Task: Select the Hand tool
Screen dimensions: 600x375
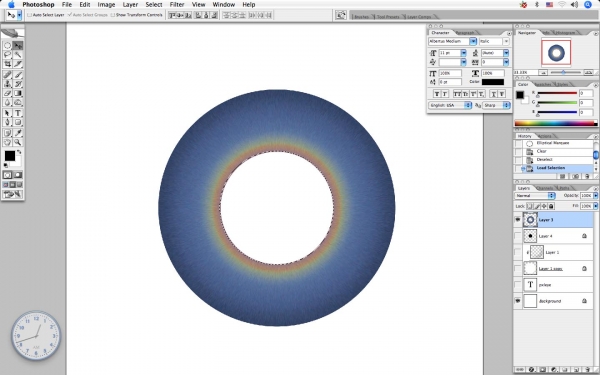Action: click(7, 142)
